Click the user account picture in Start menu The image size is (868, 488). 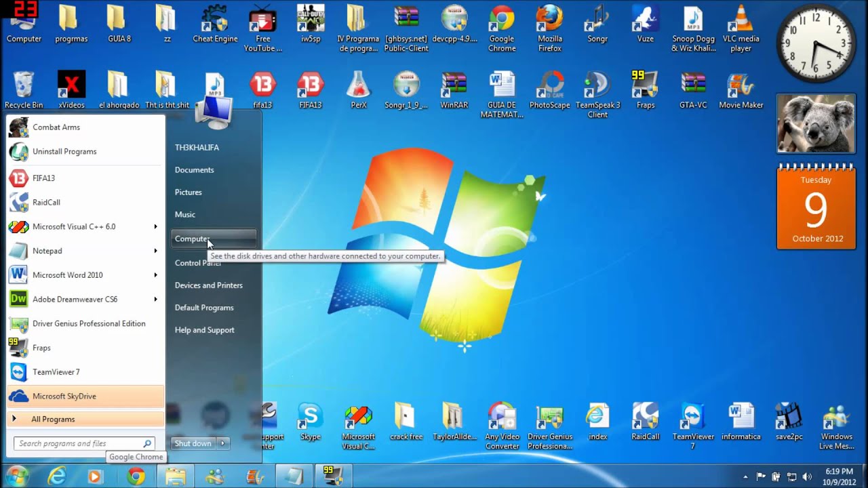click(x=214, y=113)
